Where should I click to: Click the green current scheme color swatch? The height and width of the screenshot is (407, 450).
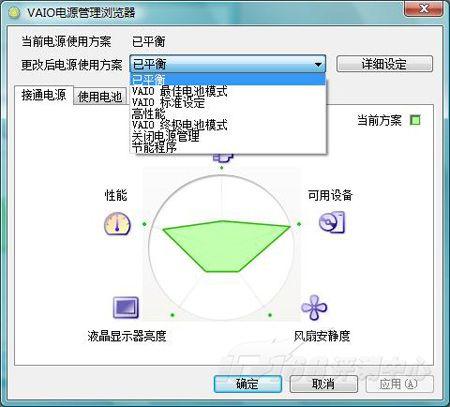click(x=415, y=120)
